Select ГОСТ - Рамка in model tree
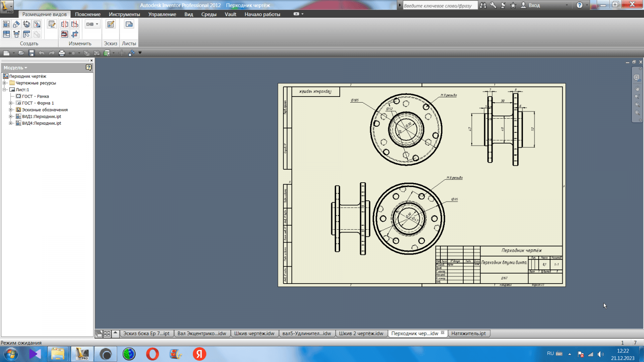This screenshot has height=362, width=644. click(x=35, y=97)
